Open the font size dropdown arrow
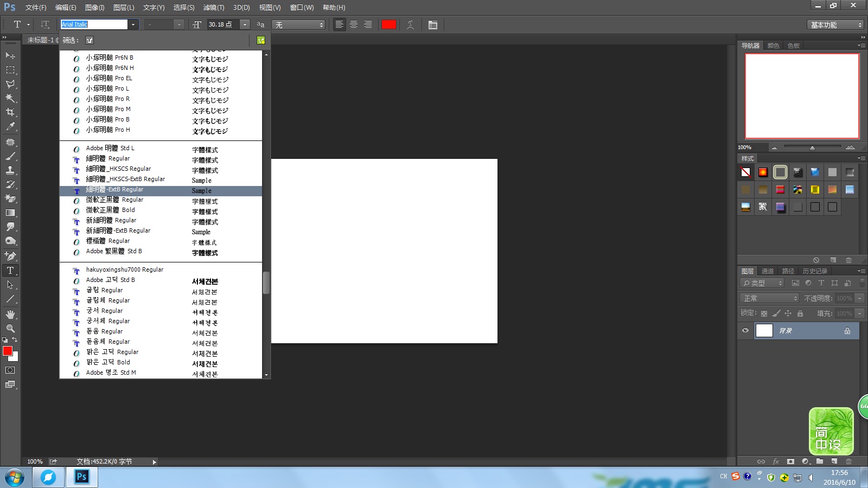This screenshot has height=488, width=868. pyautogui.click(x=245, y=24)
